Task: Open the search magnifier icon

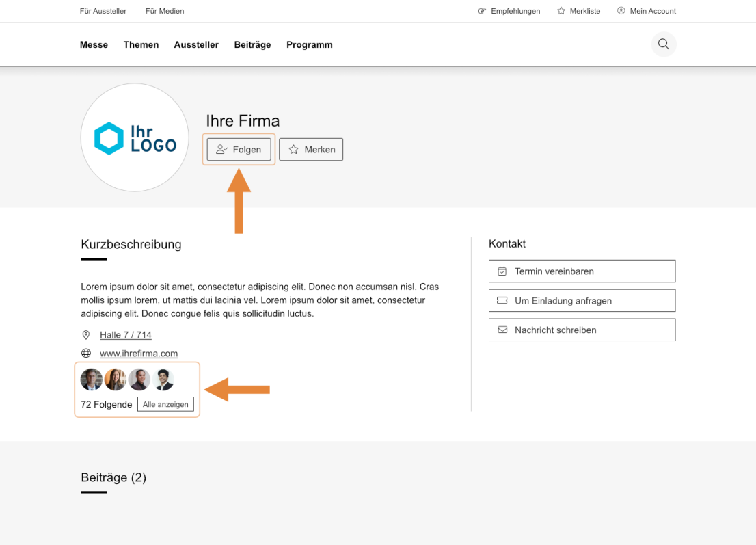Action: point(663,44)
